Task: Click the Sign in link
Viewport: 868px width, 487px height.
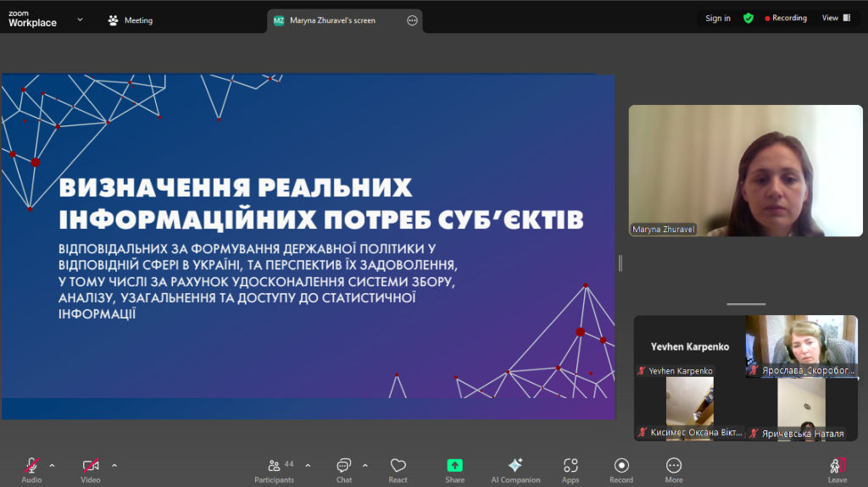Action: point(718,19)
